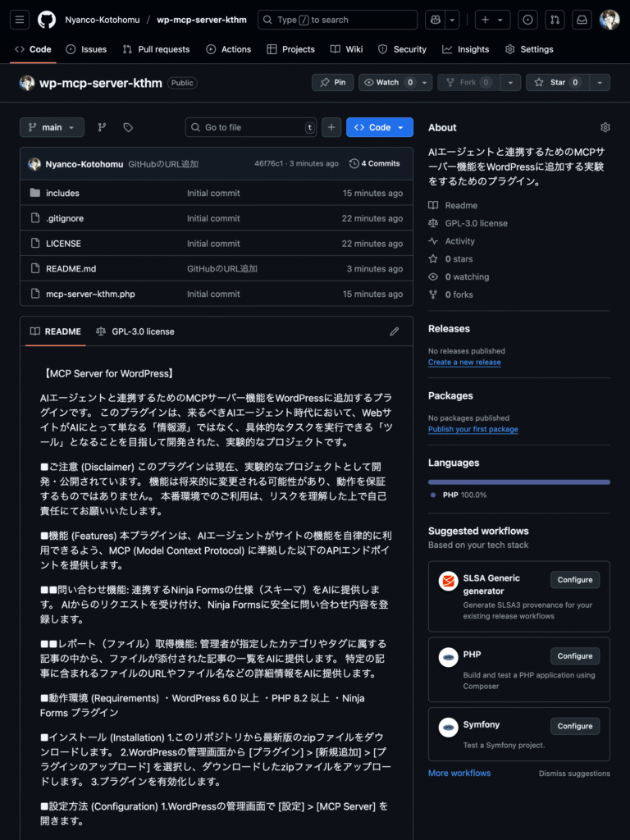Open the About settings gear icon
The height and width of the screenshot is (840, 630).
(x=605, y=127)
